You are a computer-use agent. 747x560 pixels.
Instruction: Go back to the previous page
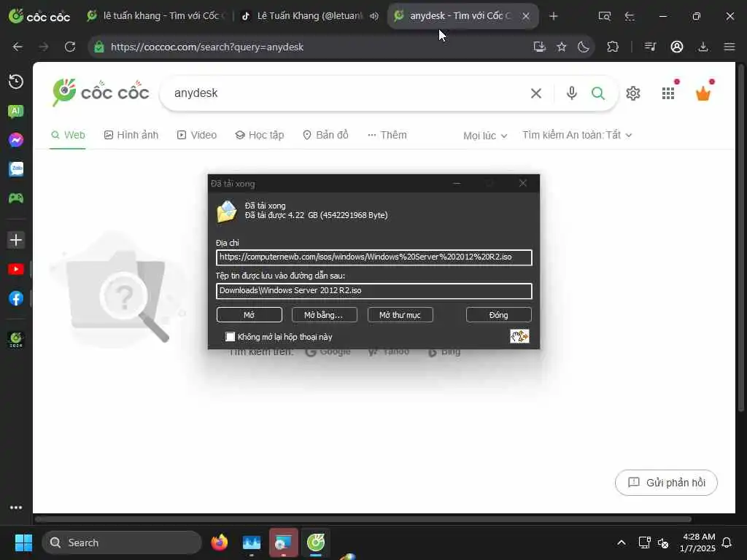[18, 47]
